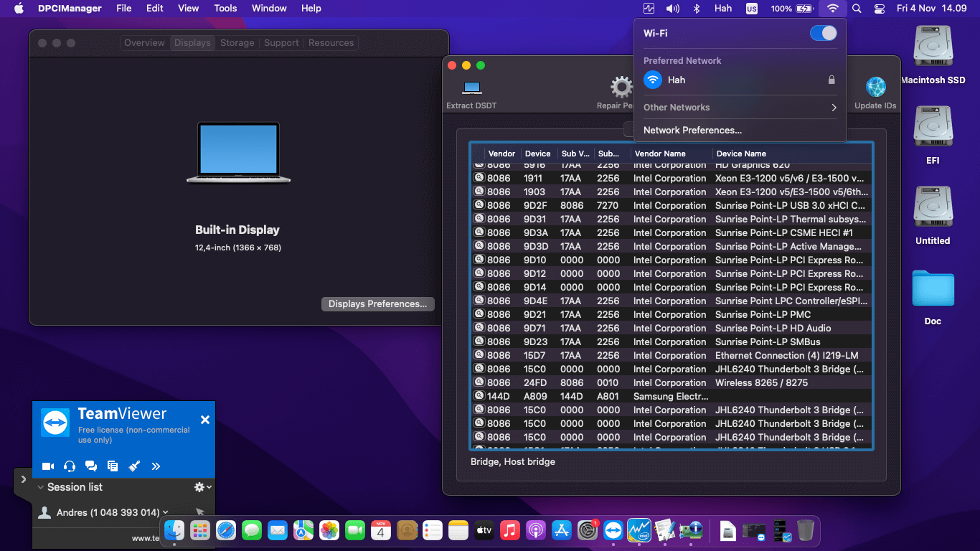
Task: Click the volume icon in menu bar
Action: coord(672,9)
